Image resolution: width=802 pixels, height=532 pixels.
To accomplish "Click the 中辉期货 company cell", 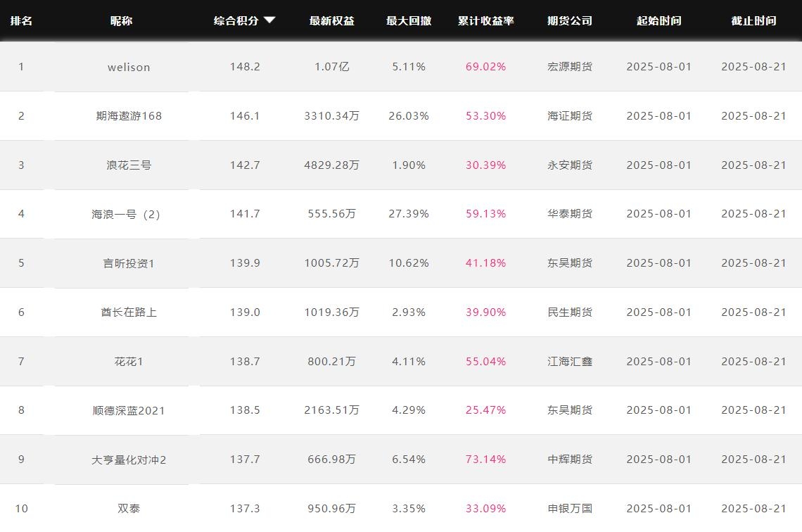I will [570, 459].
